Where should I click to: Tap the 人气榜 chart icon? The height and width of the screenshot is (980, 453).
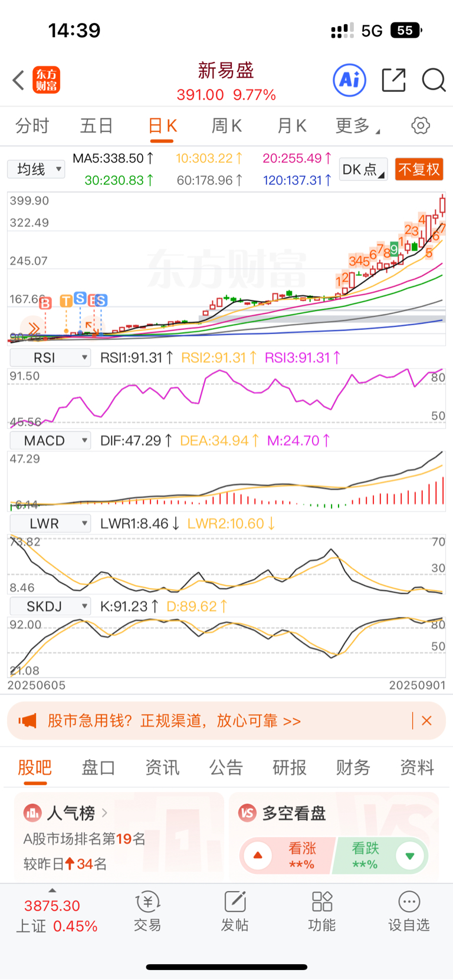coord(32,813)
